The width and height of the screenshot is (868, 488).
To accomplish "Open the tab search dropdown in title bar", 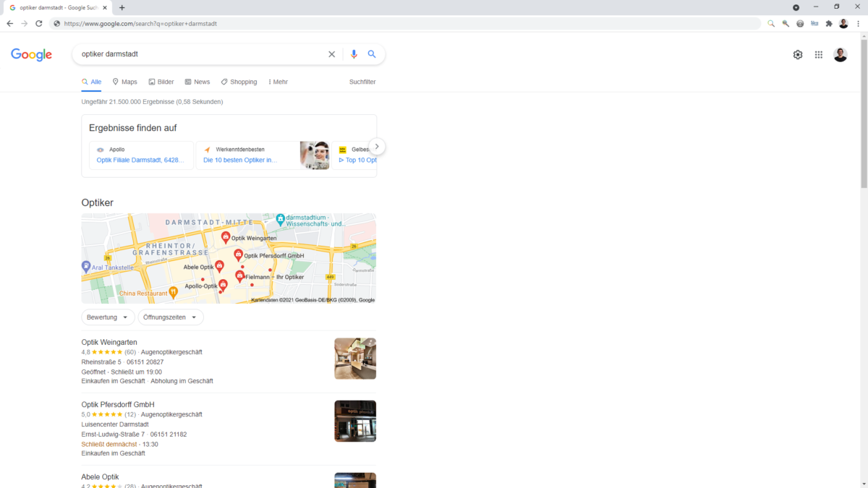I will point(796,7).
